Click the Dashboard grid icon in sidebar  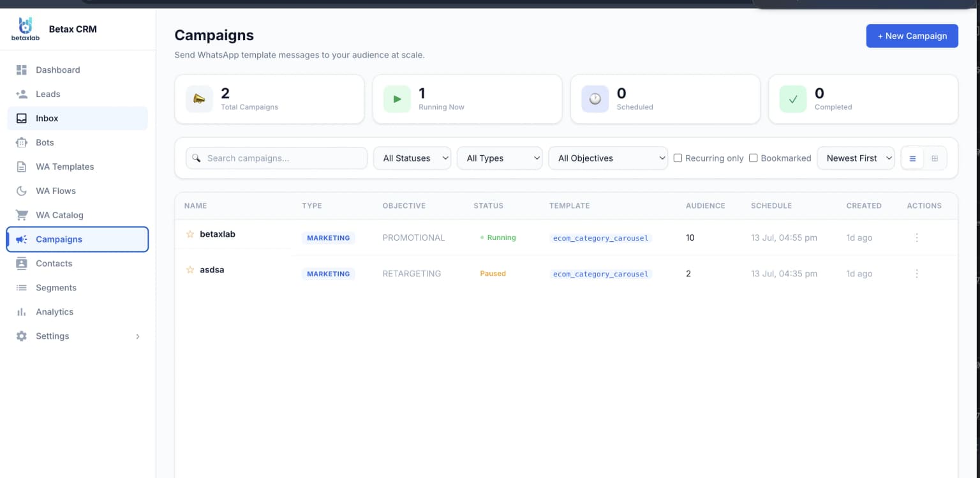(x=22, y=70)
